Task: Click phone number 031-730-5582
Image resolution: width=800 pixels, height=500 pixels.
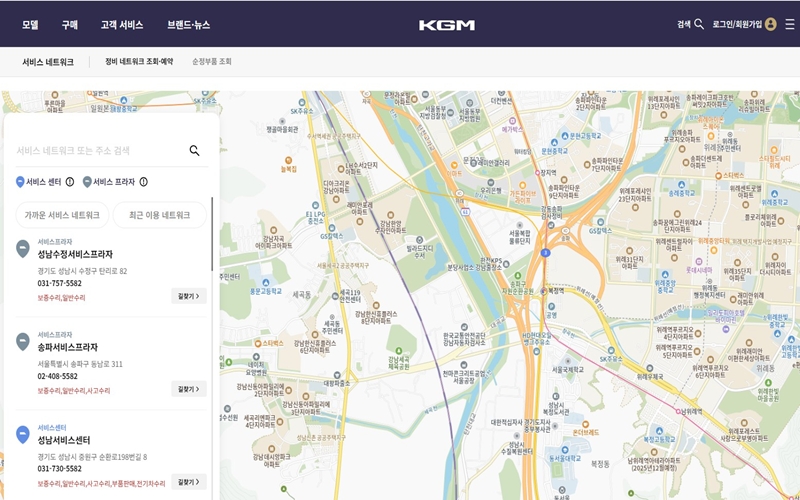Action: tap(59, 468)
